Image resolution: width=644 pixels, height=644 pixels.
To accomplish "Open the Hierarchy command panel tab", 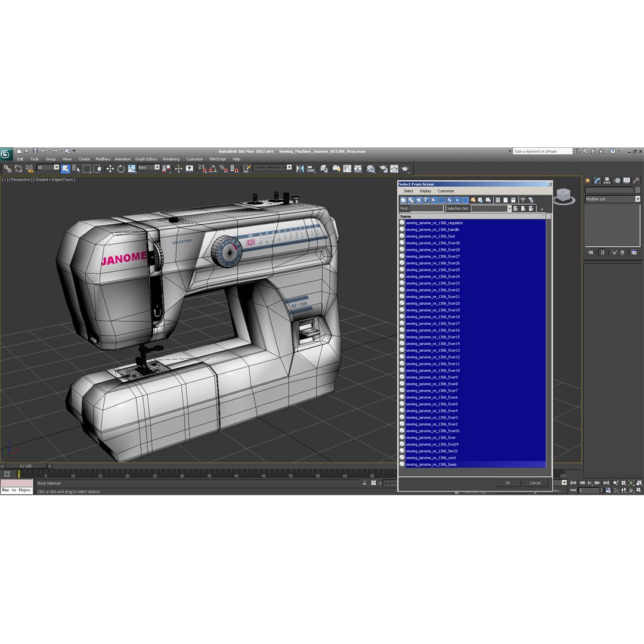I will (607, 180).
